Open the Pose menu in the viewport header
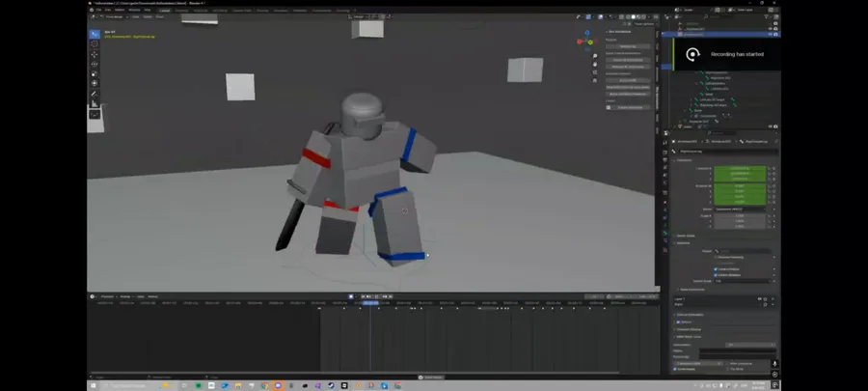The image size is (868, 391). [159, 16]
